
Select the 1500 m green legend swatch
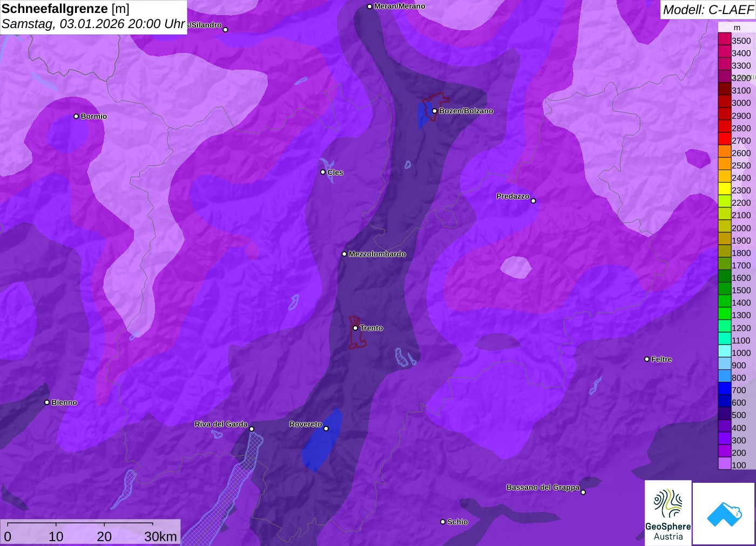point(724,289)
